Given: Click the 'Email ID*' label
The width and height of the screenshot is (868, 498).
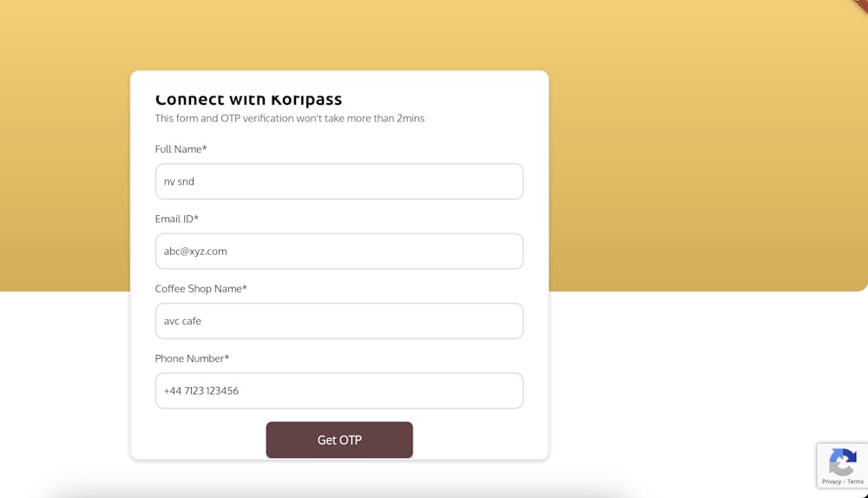Looking at the screenshot, I should 176,219.
